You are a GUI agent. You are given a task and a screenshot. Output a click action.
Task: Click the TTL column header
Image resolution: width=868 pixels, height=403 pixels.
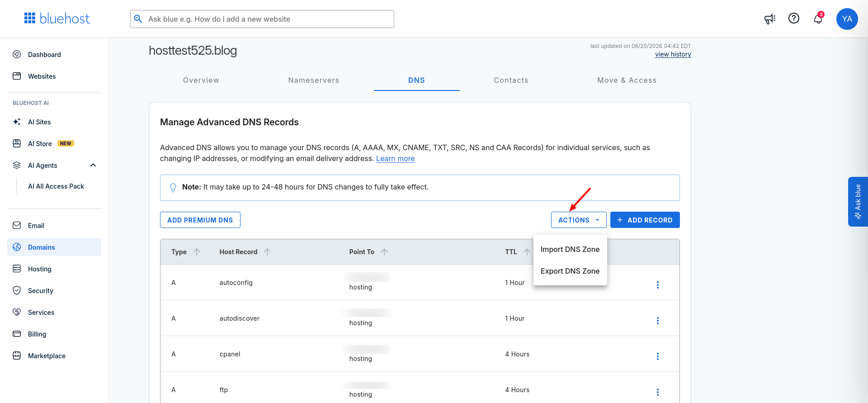511,252
